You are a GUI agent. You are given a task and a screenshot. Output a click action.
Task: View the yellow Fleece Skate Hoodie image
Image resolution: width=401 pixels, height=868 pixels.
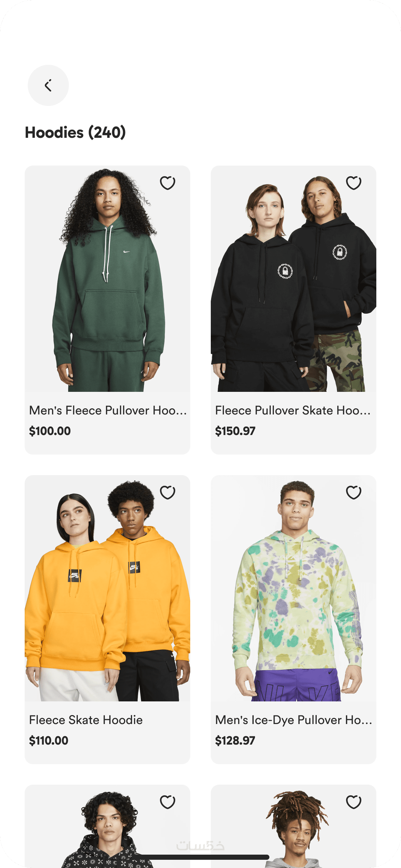coord(107,588)
